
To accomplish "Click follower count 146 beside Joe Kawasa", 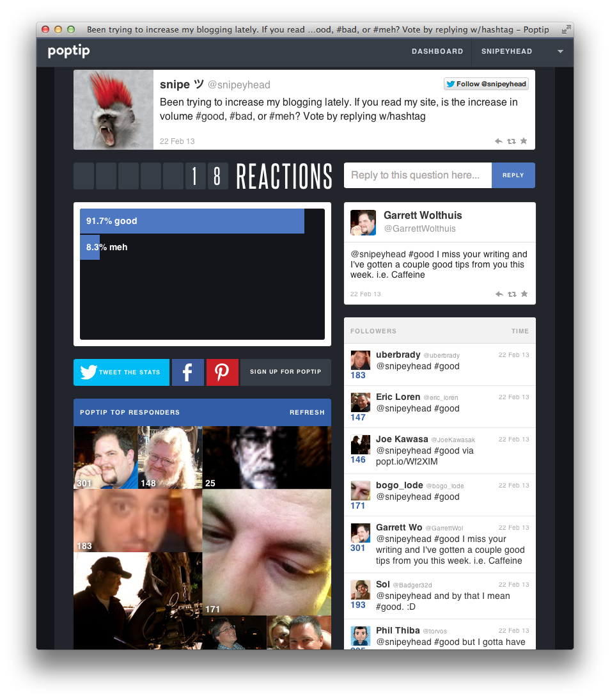I will coord(358,460).
